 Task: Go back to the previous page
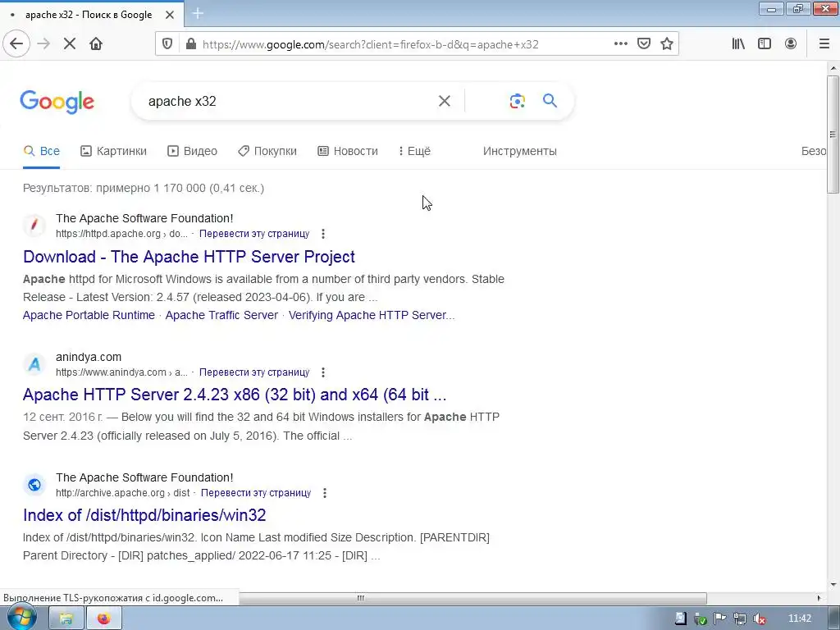coord(16,44)
